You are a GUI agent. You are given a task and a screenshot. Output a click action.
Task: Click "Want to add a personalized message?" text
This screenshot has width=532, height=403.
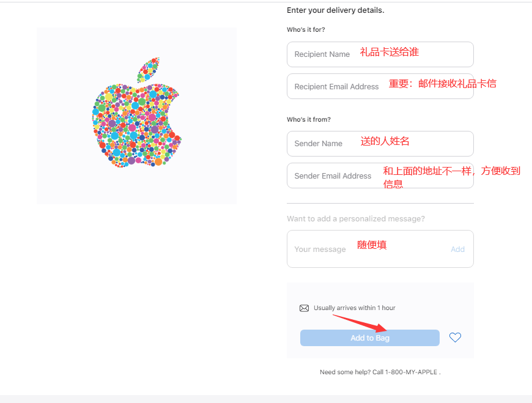[355, 219]
